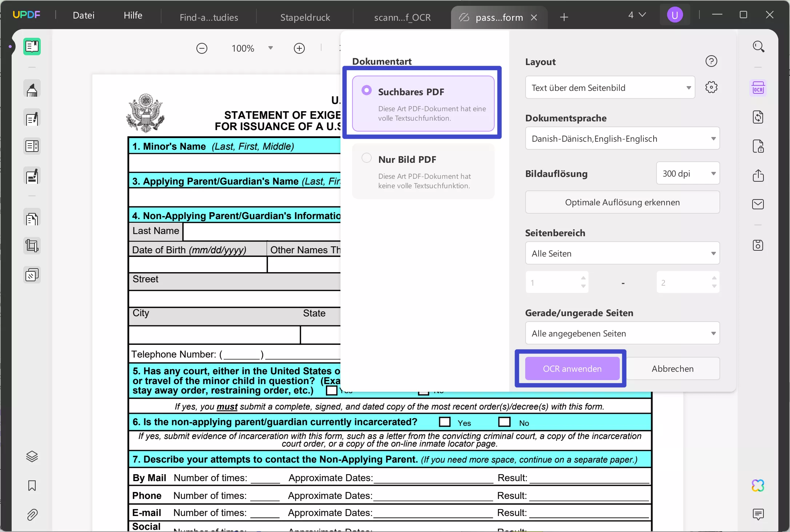Expand the Dokumentsprache language dropdown
Screen dimensions: 790x532
[622, 138]
